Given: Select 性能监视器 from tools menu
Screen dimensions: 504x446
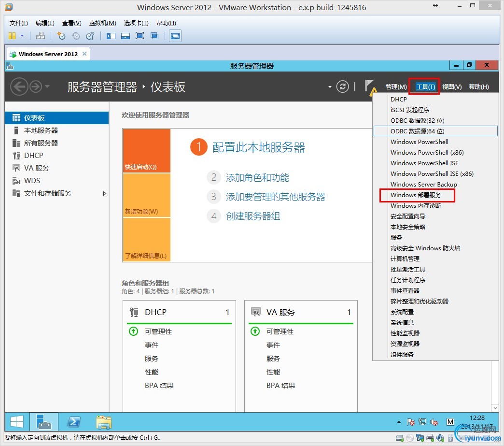Looking at the screenshot, I should click(x=405, y=333).
